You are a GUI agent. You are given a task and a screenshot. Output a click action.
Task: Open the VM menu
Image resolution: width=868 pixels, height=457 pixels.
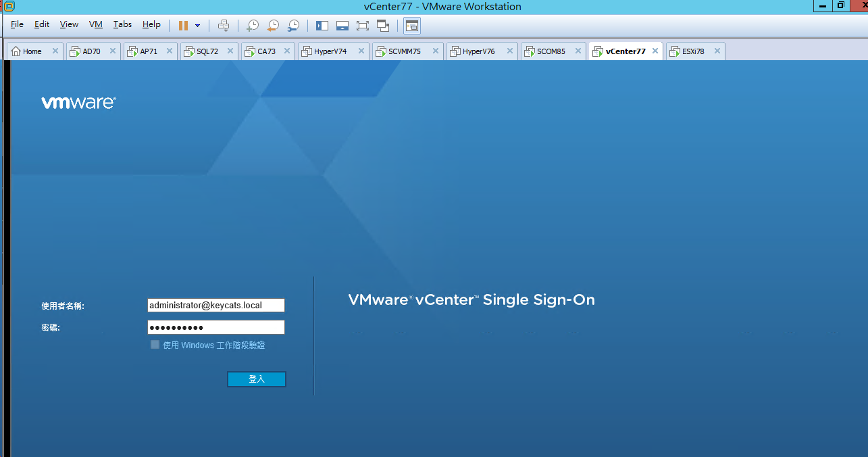(x=95, y=24)
